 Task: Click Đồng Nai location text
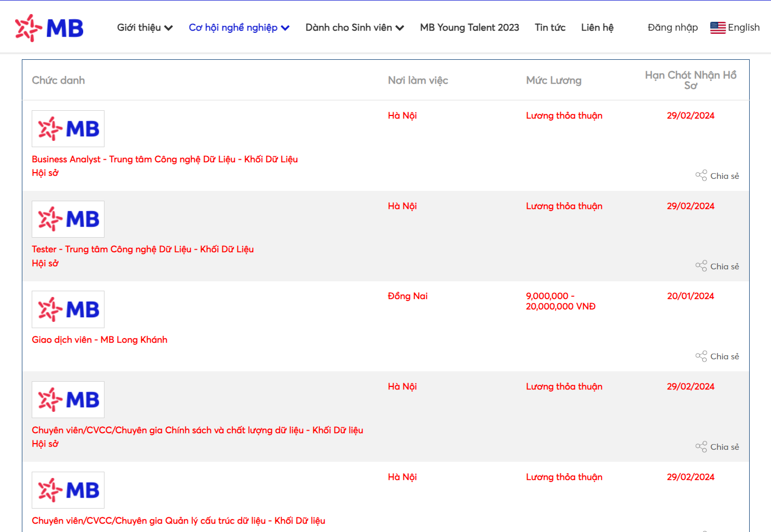[408, 296]
